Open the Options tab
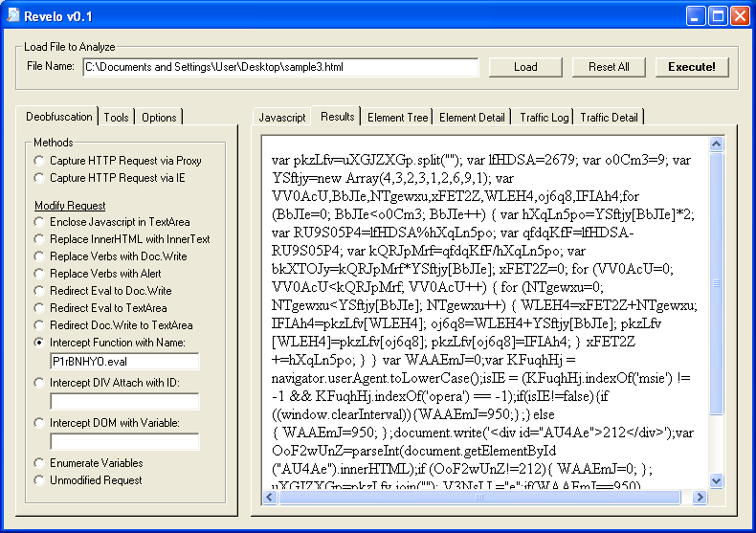 [x=159, y=118]
